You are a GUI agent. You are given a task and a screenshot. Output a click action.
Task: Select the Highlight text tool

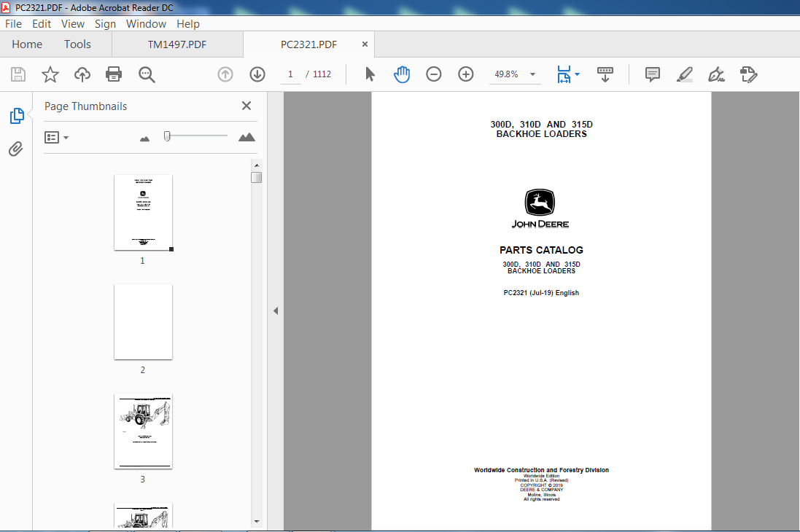(x=684, y=74)
